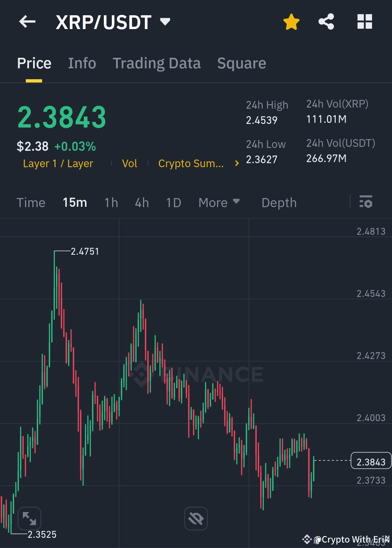Open chart indicator settings icon beside Depth
The image size is (392, 548).
(x=366, y=202)
